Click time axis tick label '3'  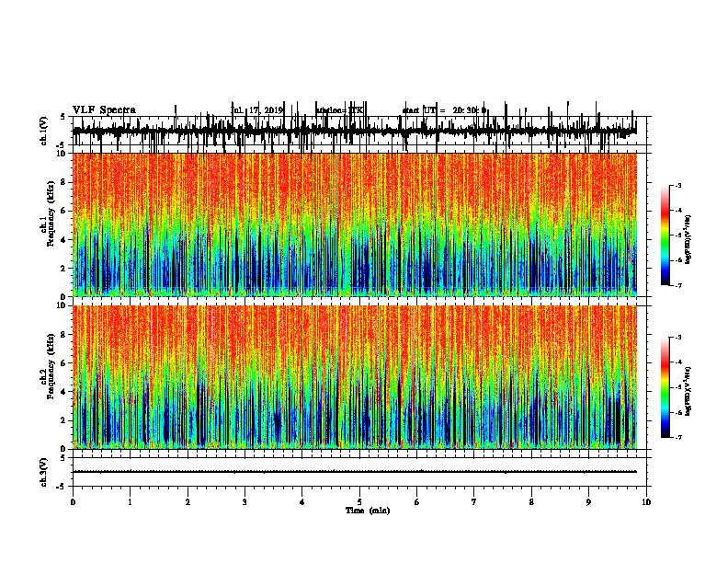245,501
